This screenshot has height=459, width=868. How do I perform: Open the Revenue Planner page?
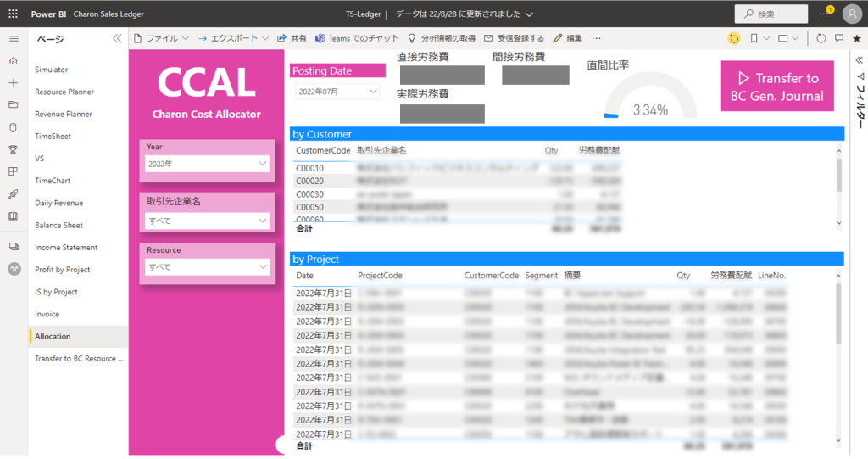(64, 114)
